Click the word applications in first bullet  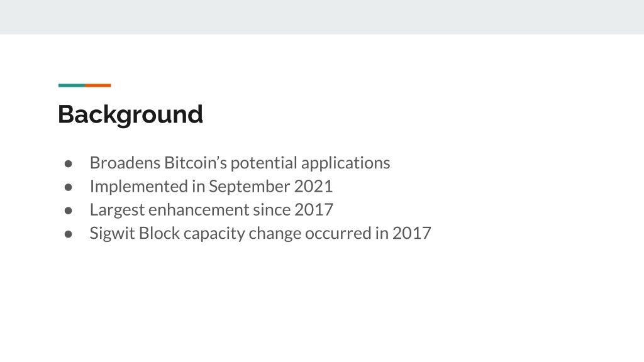pos(345,164)
